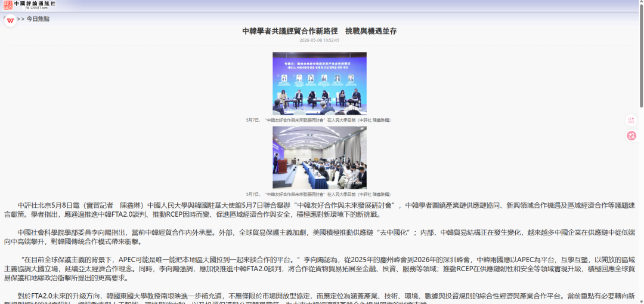Click the paragraph starting 中評社北京5月8日電
Image resolution: width=644 pixels, height=304 pixels.
coord(320,210)
